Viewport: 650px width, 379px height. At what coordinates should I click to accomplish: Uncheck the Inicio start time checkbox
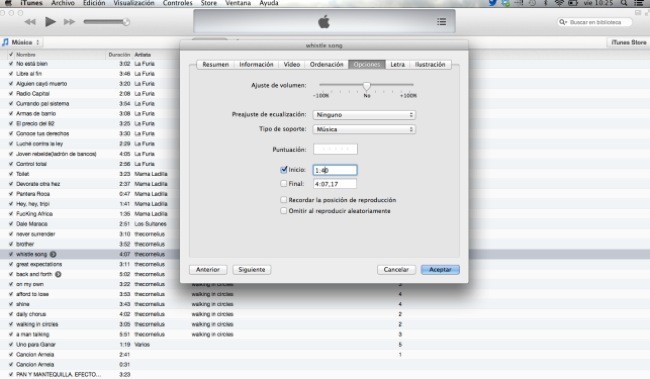(284, 170)
